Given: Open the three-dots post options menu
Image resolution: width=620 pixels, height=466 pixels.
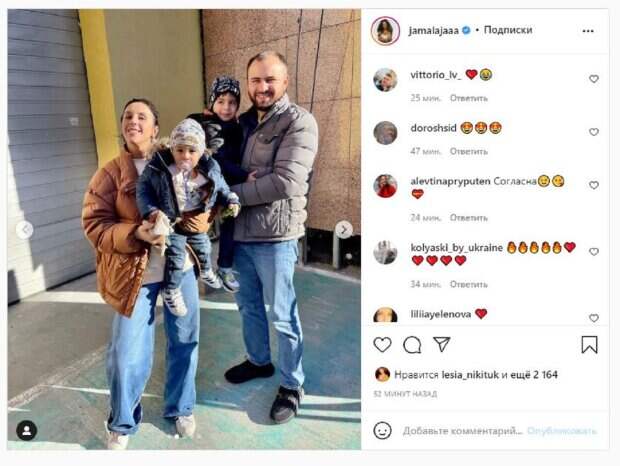Looking at the screenshot, I should point(588,31).
